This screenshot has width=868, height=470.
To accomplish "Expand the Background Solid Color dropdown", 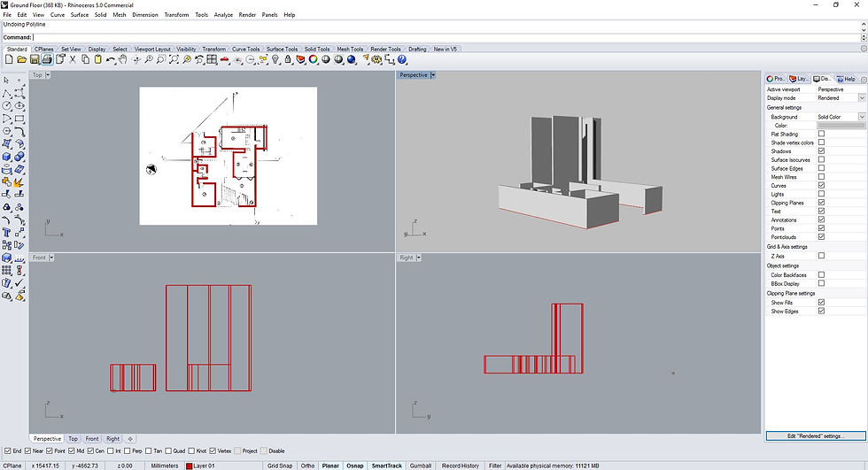I will (862, 117).
